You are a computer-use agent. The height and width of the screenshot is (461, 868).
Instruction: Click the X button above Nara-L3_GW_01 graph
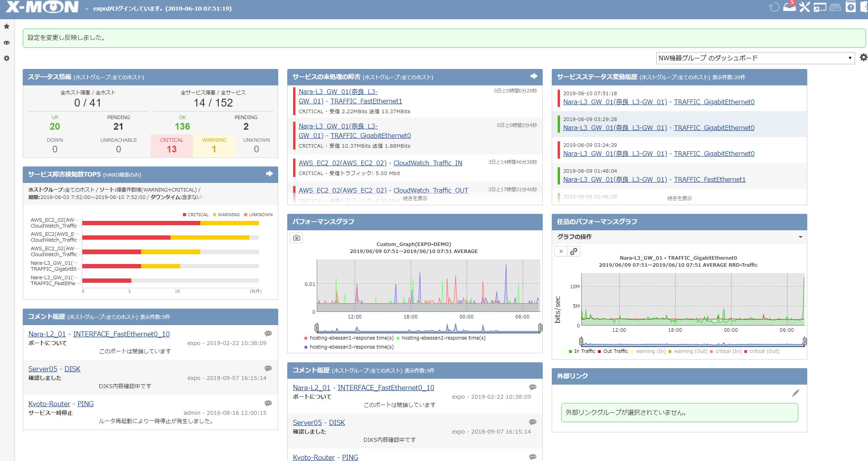point(561,251)
